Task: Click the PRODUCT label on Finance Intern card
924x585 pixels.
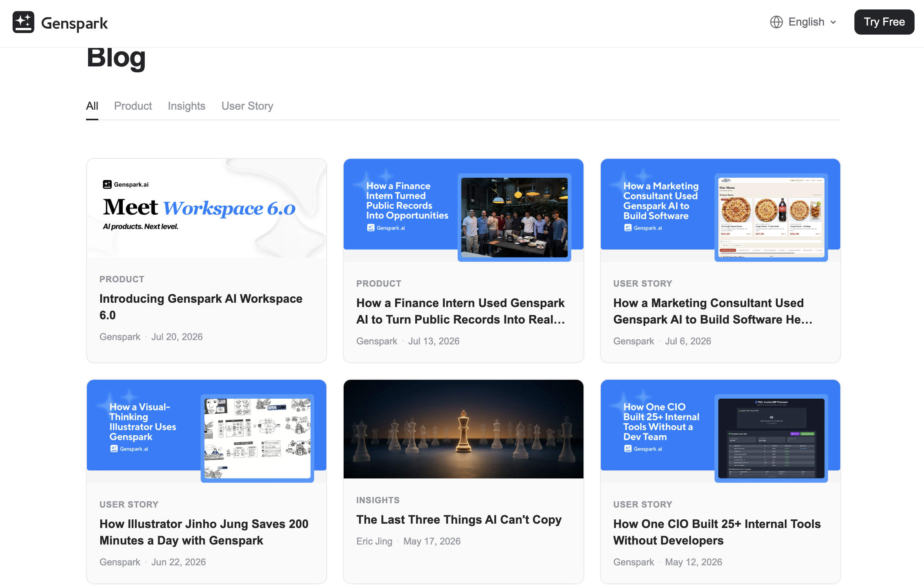Action: [x=379, y=283]
